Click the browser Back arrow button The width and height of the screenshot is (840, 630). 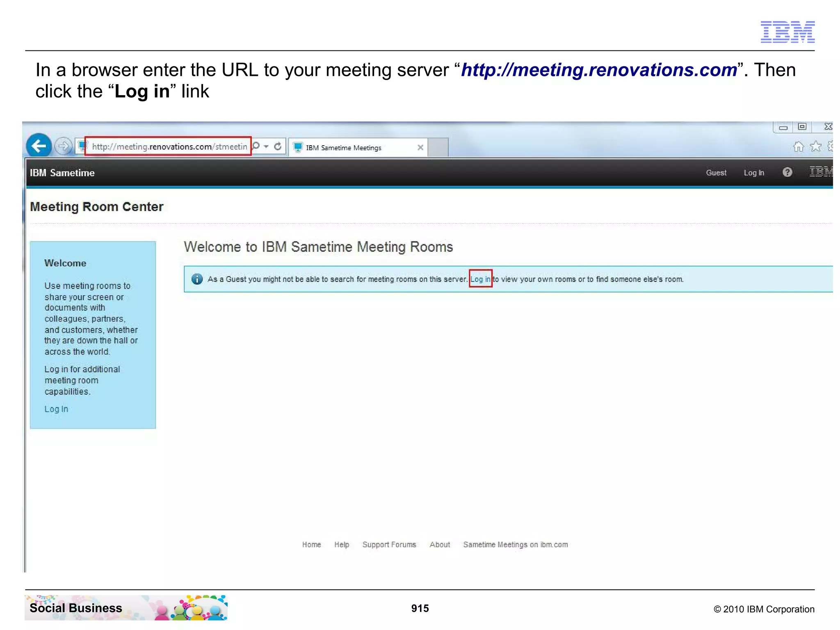39,146
